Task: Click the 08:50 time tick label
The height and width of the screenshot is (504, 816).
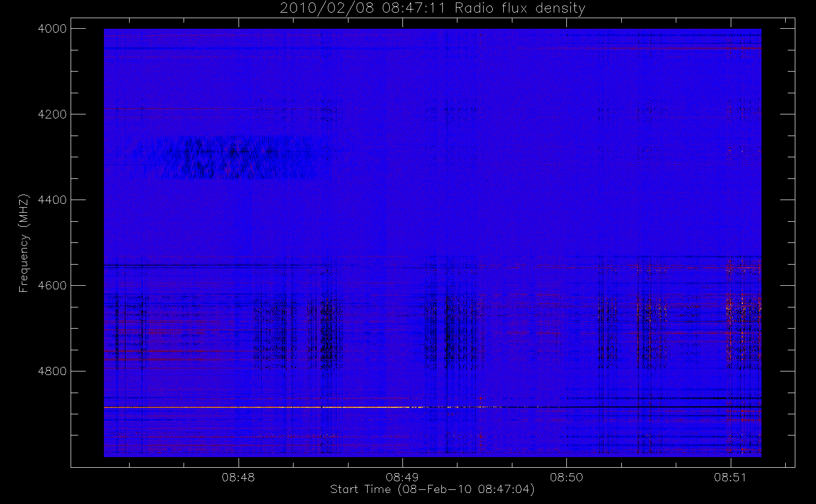Action: [x=566, y=477]
